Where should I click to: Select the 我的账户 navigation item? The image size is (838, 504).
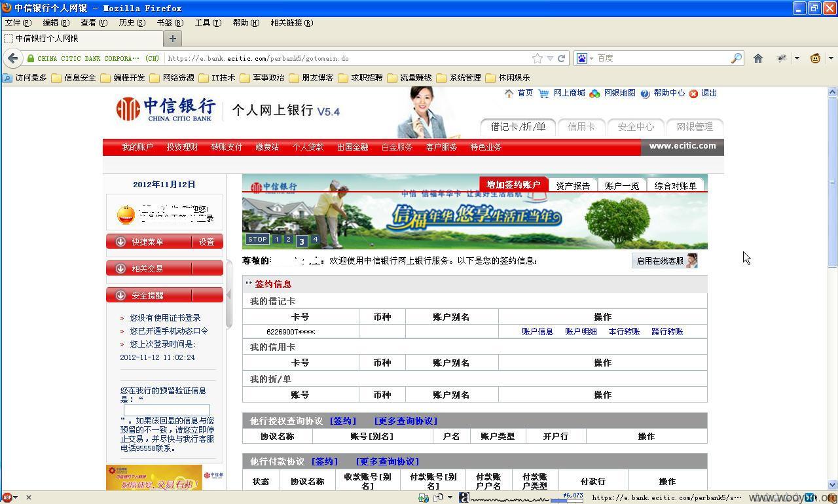(x=137, y=147)
